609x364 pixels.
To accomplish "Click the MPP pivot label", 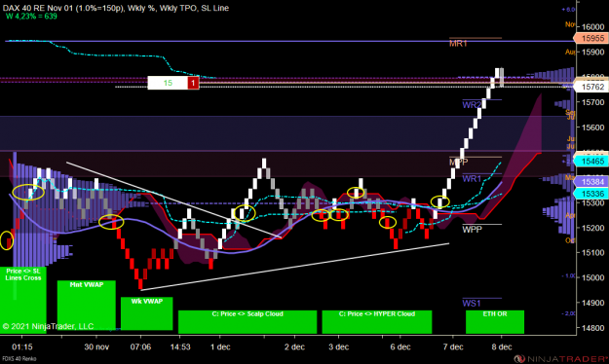I will click(459, 162).
